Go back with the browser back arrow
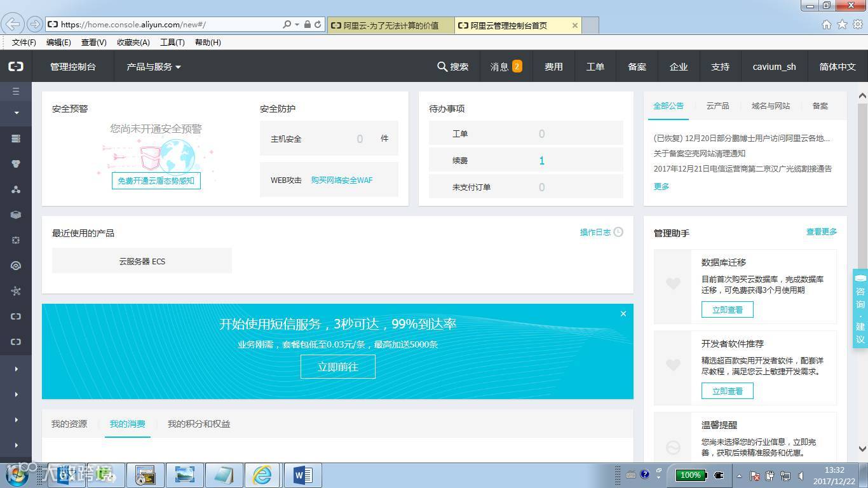Viewport: 868px width, 488px height. pyautogui.click(x=13, y=24)
